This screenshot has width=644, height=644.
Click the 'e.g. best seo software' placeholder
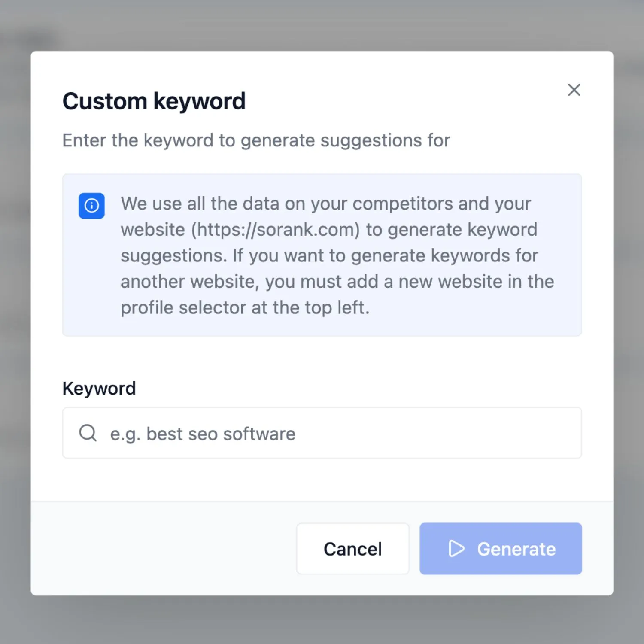coord(203,434)
